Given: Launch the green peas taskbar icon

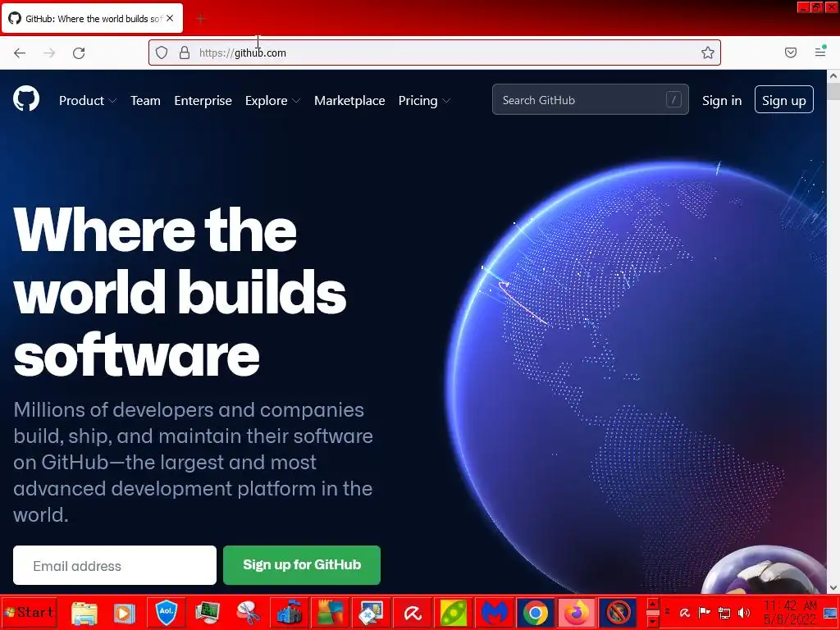Looking at the screenshot, I should pos(453,612).
